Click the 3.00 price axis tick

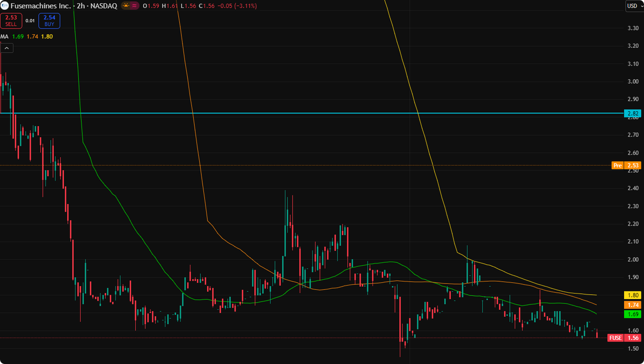point(633,82)
